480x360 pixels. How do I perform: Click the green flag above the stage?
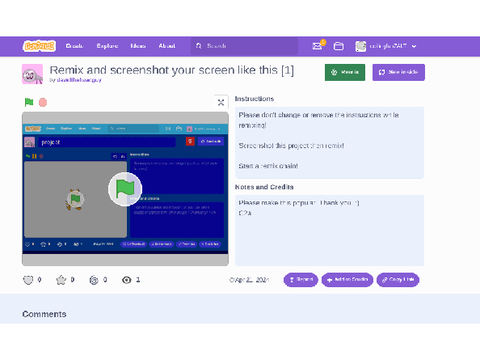29,102
